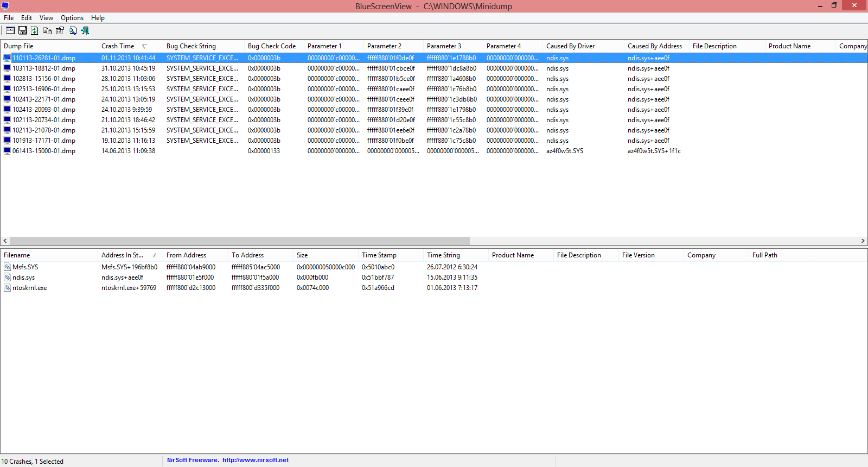
Task: Click the icon of dump 102113-21078-01.dmp
Action: point(7,130)
